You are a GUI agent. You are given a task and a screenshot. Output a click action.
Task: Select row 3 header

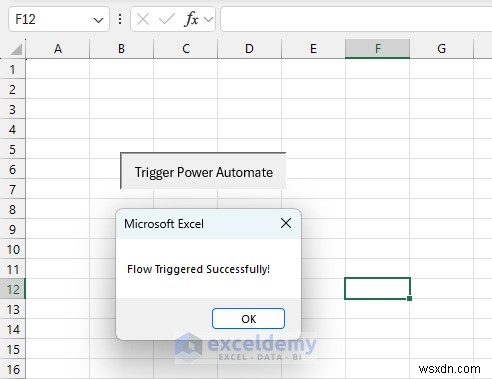[13, 109]
